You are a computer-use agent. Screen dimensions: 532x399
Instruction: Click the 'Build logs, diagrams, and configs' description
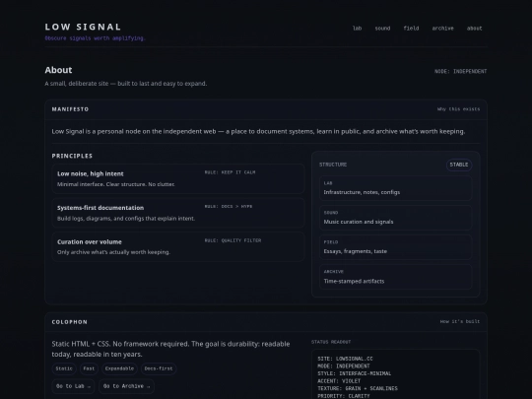point(126,219)
